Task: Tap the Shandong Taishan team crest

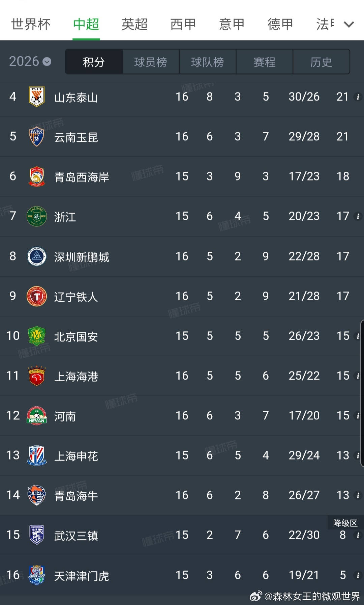Action: (37, 97)
